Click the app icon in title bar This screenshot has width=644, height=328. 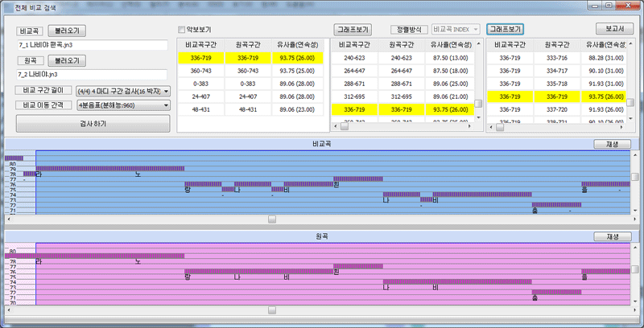(x=9, y=7)
